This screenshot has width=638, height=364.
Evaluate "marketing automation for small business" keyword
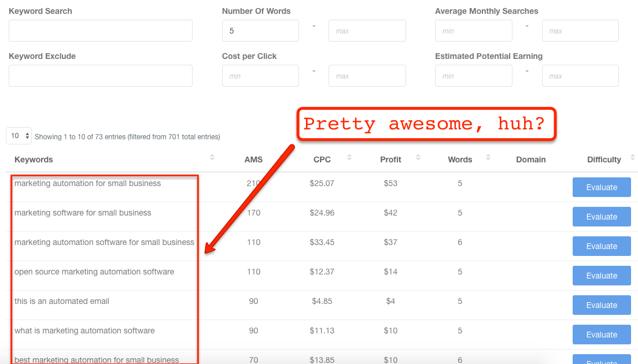[x=602, y=187]
